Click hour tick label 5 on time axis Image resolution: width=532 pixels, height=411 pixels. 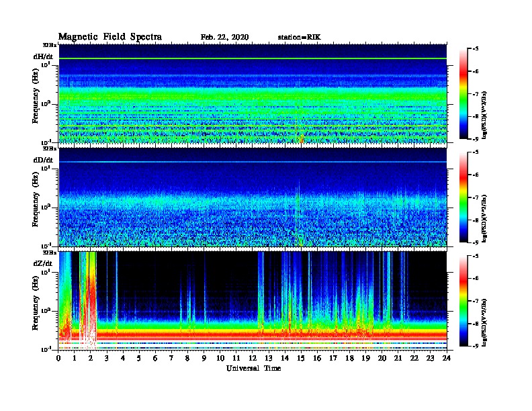139,359
